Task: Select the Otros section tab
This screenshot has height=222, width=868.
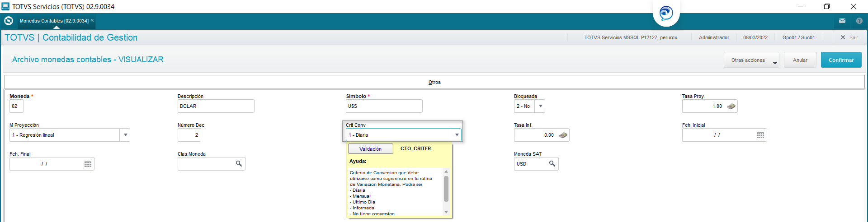Action: tap(434, 82)
